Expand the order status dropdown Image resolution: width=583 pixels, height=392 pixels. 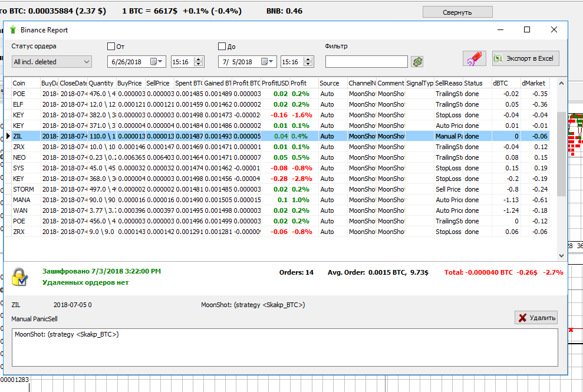pyautogui.click(x=87, y=62)
